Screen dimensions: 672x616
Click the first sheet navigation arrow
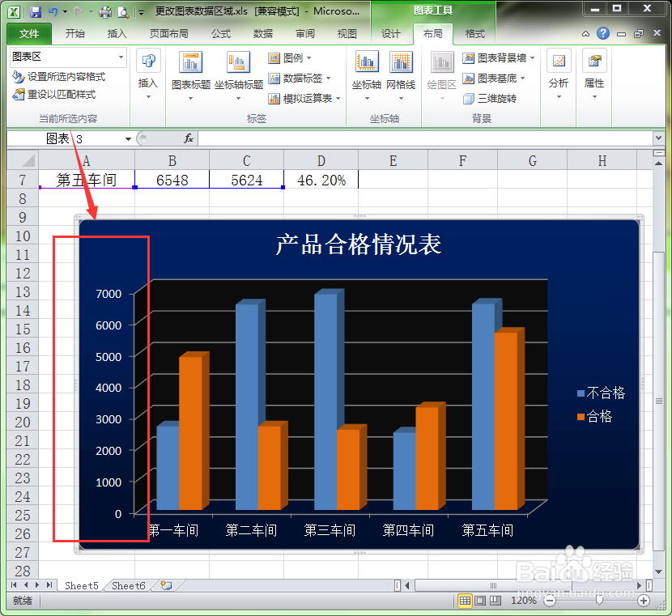[x=14, y=585]
